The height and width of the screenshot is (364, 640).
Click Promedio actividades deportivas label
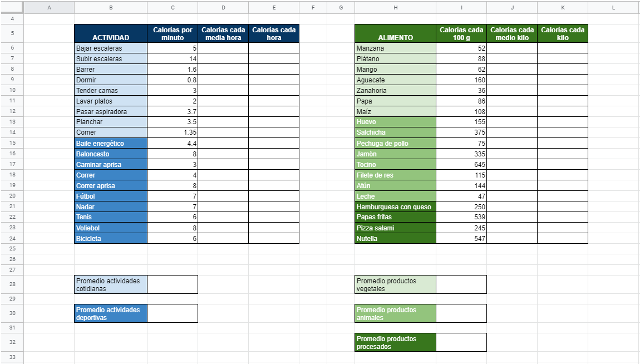pyautogui.click(x=111, y=313)
